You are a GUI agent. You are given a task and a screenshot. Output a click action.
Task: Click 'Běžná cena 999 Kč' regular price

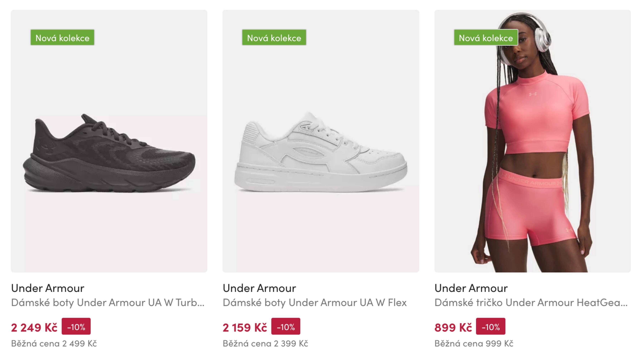[474, 344]
